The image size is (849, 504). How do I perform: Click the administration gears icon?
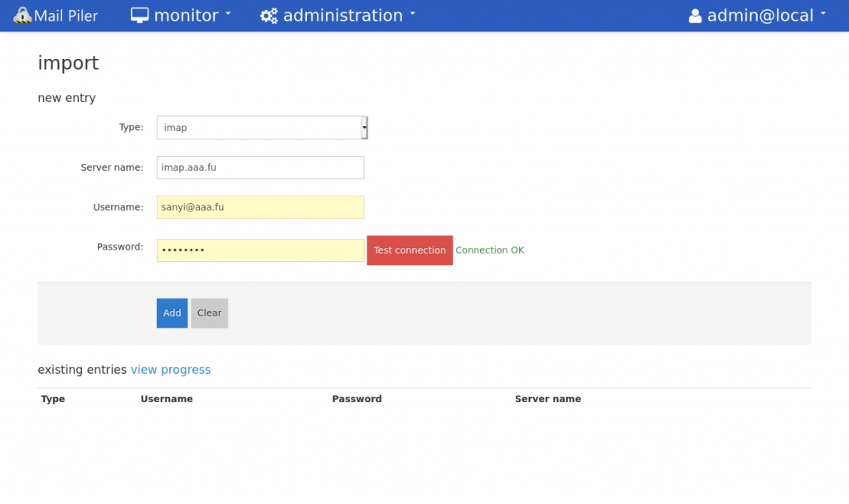coord(269,16)
